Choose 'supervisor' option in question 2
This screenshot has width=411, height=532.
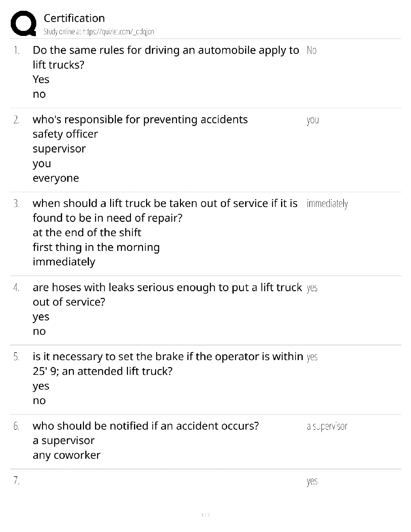(x=59, y=148)
